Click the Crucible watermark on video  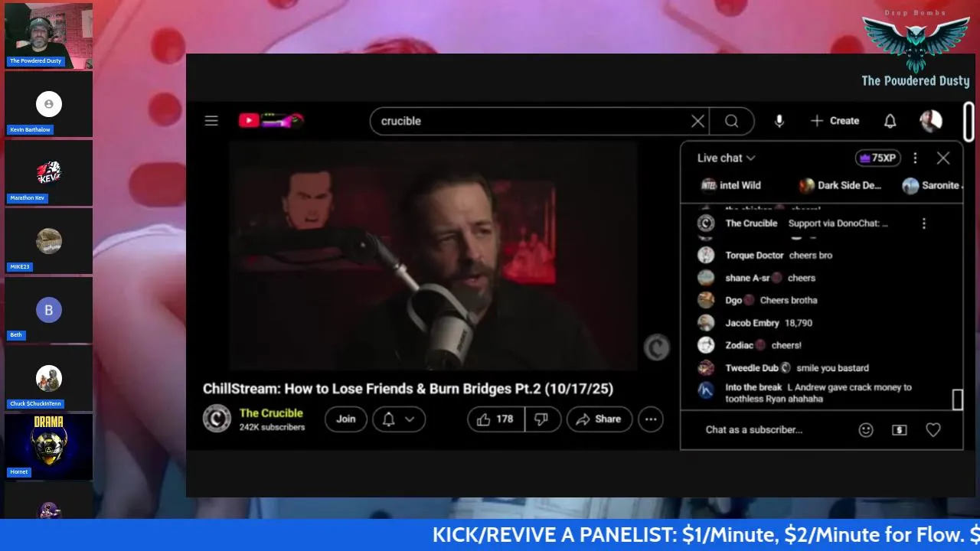pyautogui.click(x=656, y=347)
